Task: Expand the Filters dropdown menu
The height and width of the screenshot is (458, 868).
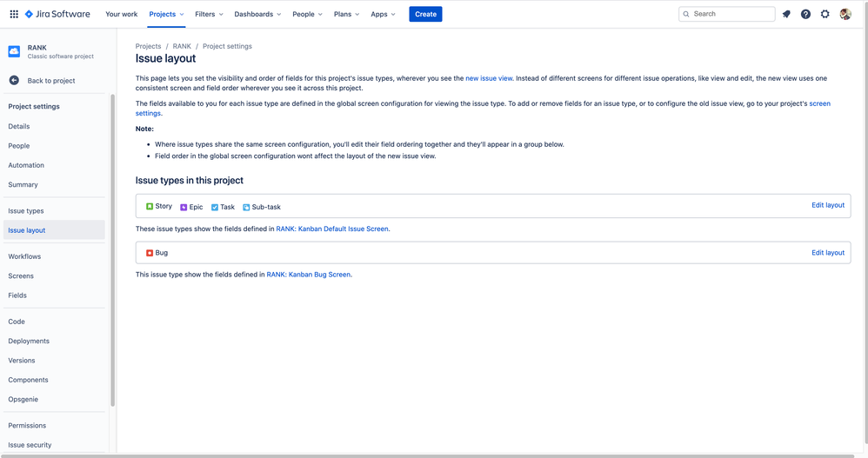Action: [x=209, y=14]
